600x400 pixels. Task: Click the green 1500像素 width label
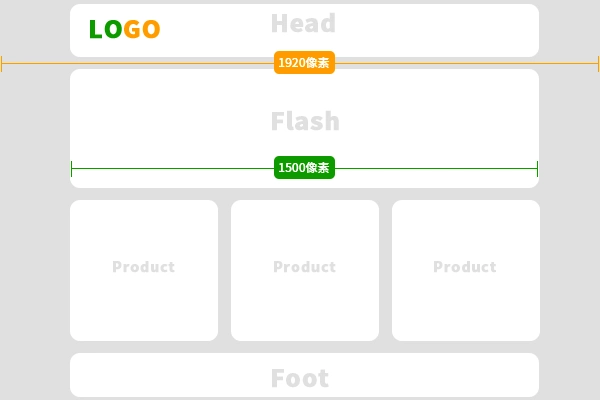click(x=304, y=168)
